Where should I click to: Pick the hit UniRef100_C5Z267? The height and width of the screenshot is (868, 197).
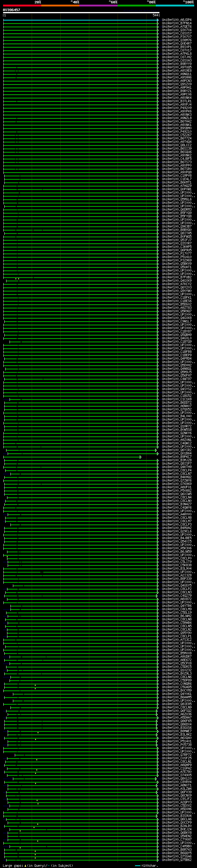coord(177,135)
